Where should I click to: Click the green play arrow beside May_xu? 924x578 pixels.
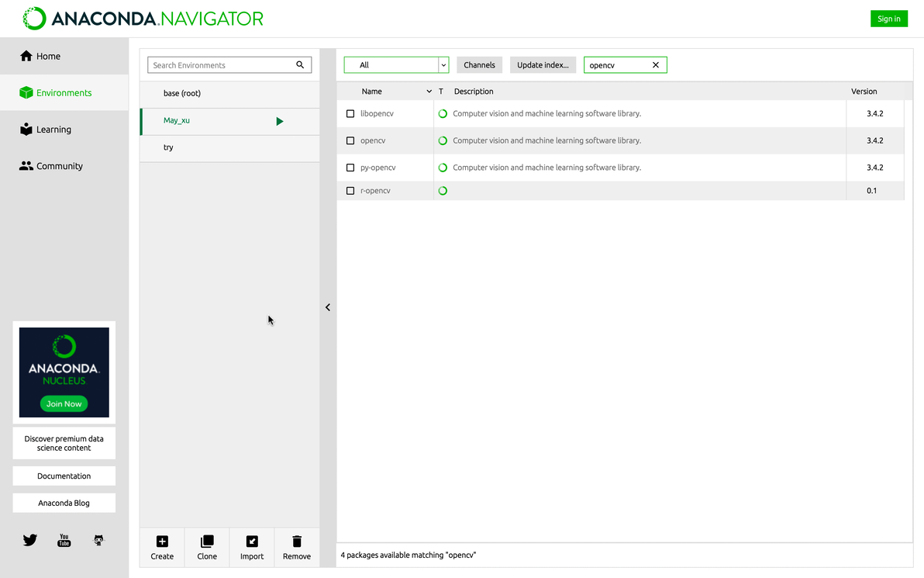279,121
